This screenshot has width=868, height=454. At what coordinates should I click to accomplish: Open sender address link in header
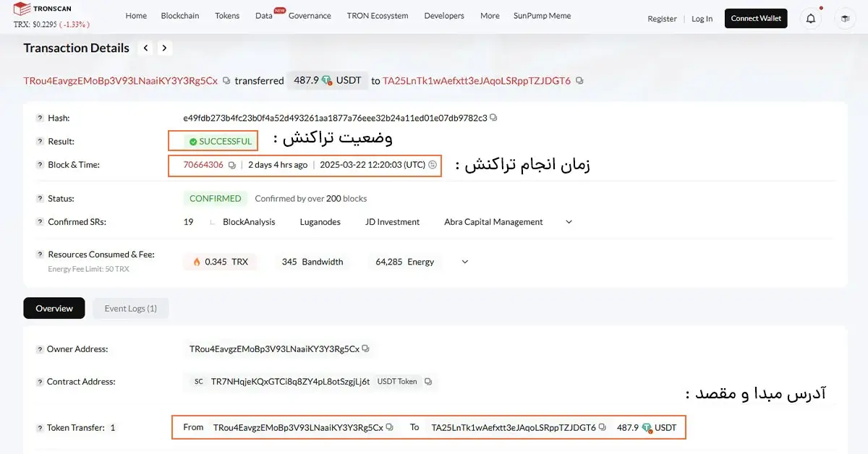(120, 81)
